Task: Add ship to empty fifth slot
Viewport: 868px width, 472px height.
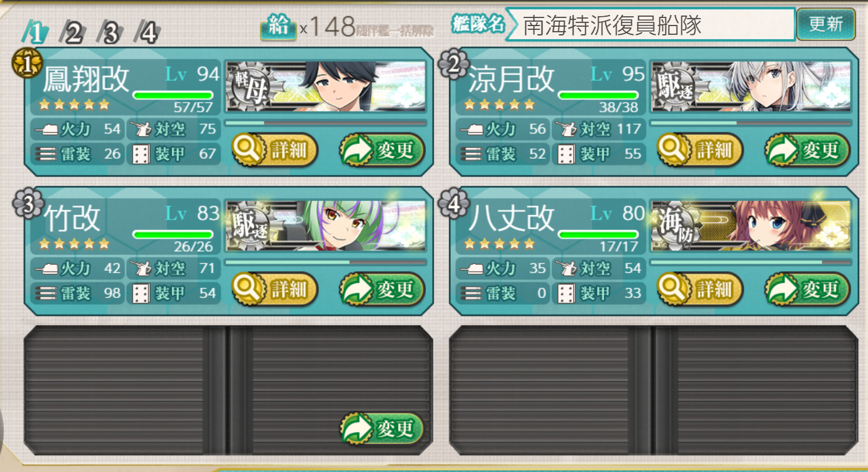Action: [x=382, y=428]
